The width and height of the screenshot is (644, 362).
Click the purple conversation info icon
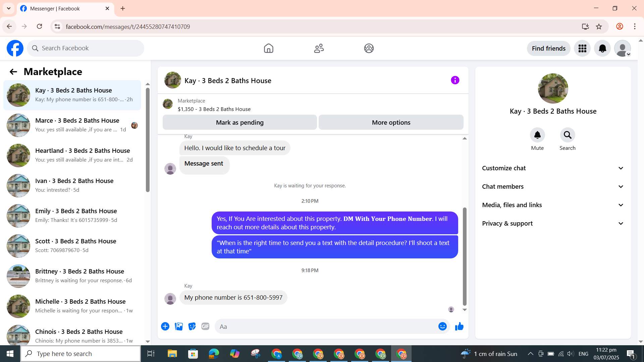[x=455, y=80]
